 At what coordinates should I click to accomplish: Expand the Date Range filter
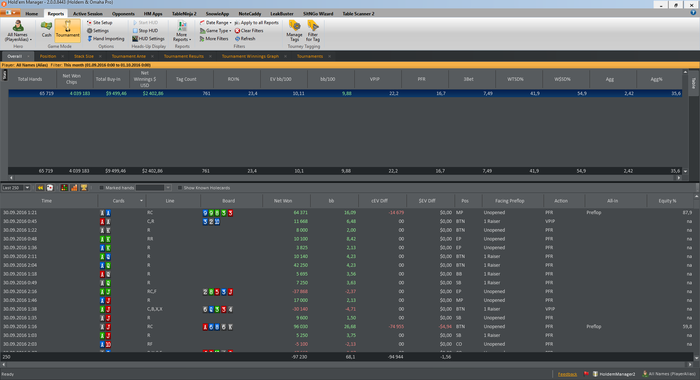[215, 22]
